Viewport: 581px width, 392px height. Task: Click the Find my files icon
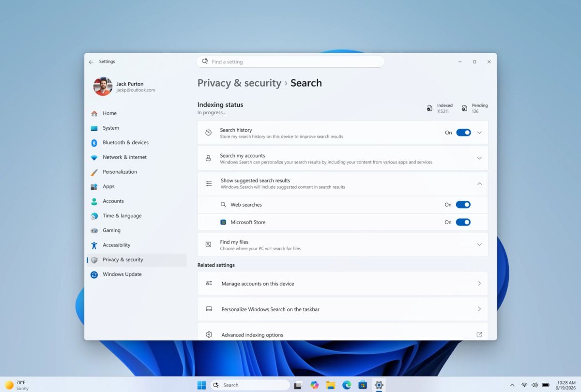[x=209, y=244]
